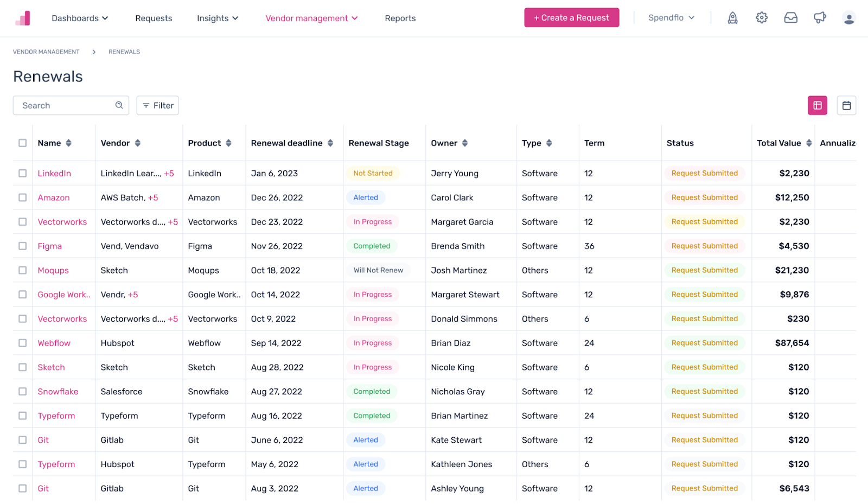Expand the Insights dropdown menu
This screenshot has width=868, height=504.
coord(218,18)
